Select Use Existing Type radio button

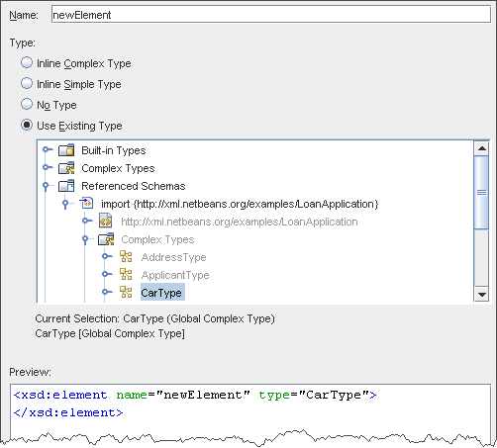click(x=27, y=125)
